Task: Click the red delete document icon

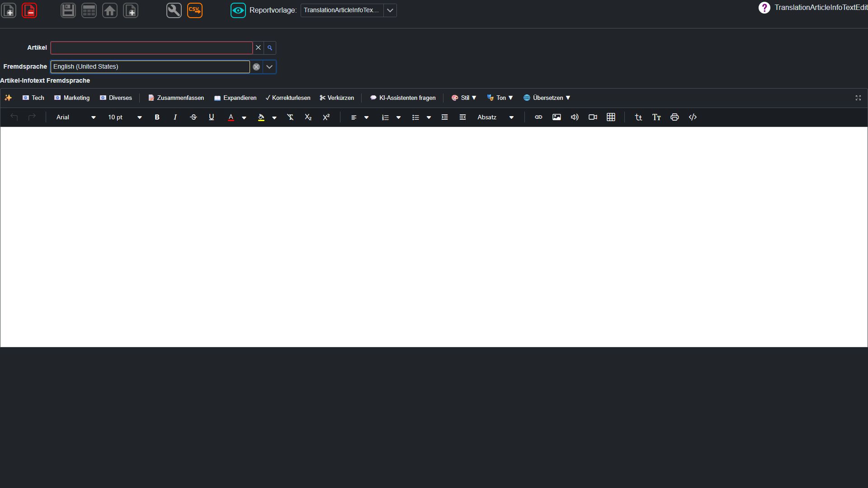Action: point(29,10)
